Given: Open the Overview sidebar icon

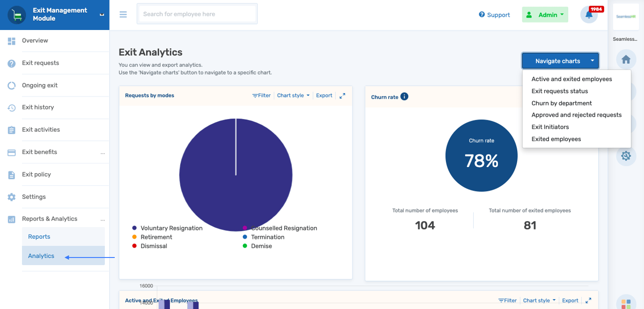Looking at the screenshot, I should tap(11, 41).
